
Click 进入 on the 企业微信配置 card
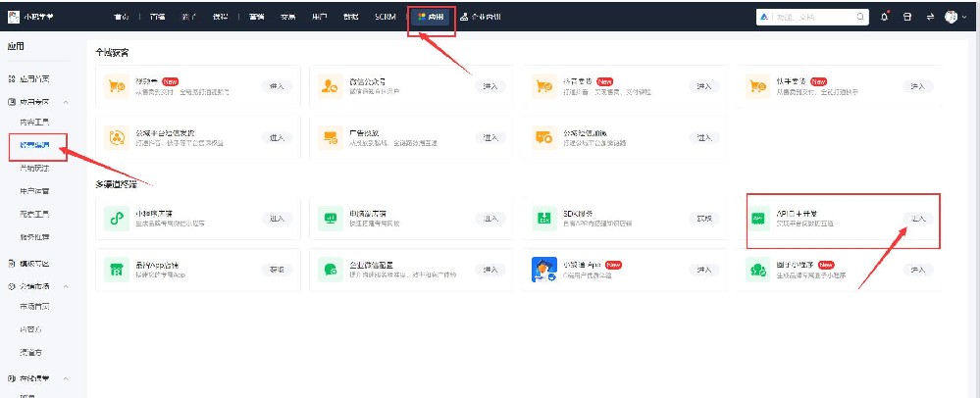point(490,270)
